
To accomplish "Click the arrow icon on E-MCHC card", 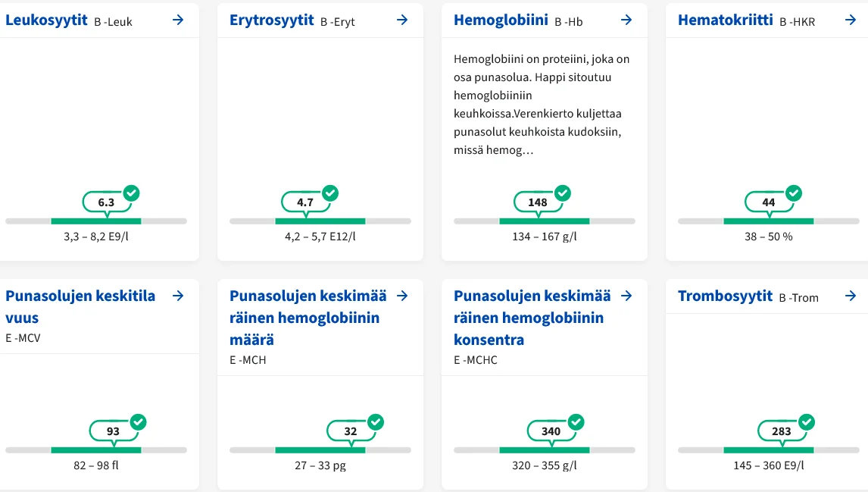I will point(626,296).
